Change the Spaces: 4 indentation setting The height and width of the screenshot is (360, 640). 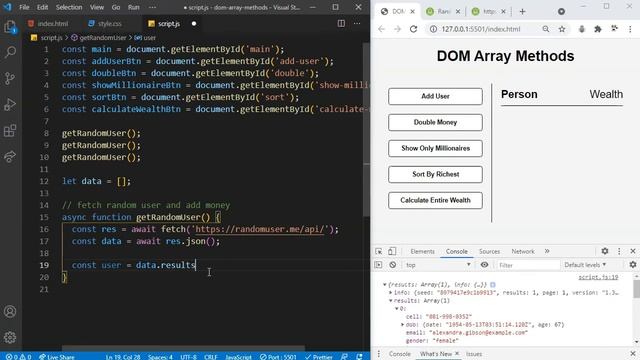coord(160,357)
